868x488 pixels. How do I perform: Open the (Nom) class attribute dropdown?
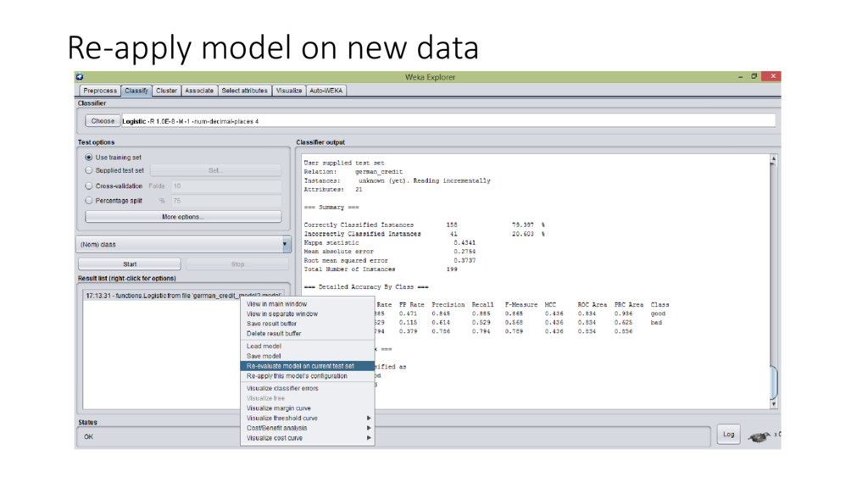coord(183,244)
